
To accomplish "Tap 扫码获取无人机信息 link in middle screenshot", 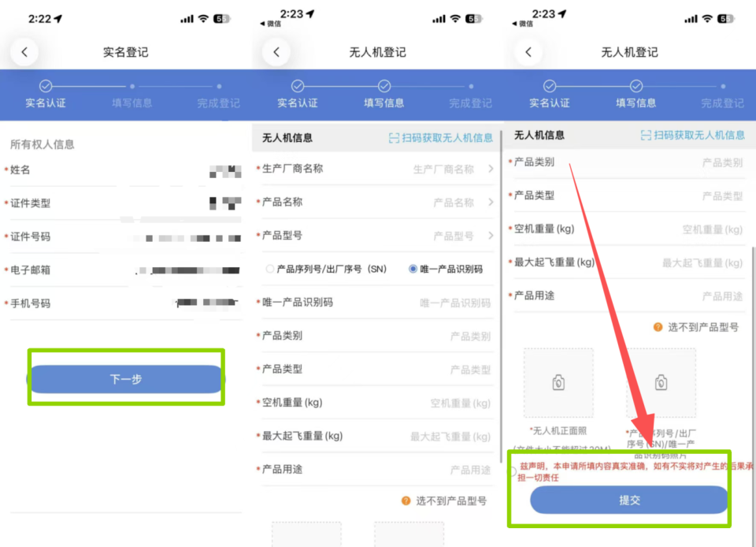I will (447, 139).
